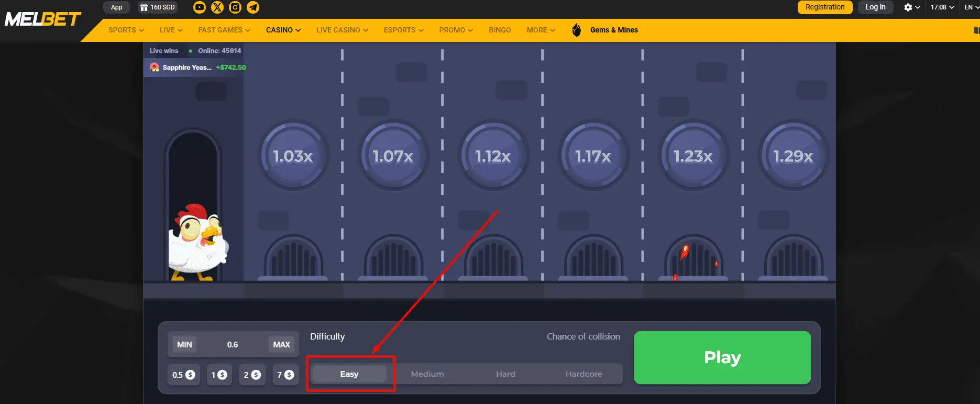Image resolution: width=980 pixels, height=404 pixels.
Task: Click the 160 SGD gift bonus icon
Action: pyautogui.click(x=158, y=7)
